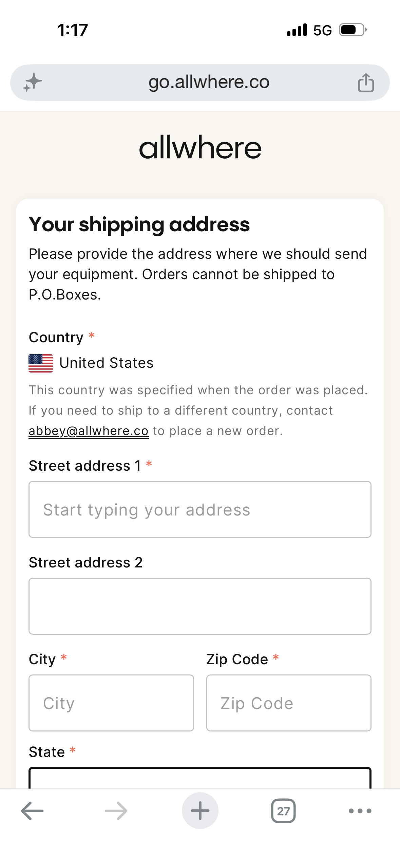Go forward with the right arrow icon

[116, 811]
